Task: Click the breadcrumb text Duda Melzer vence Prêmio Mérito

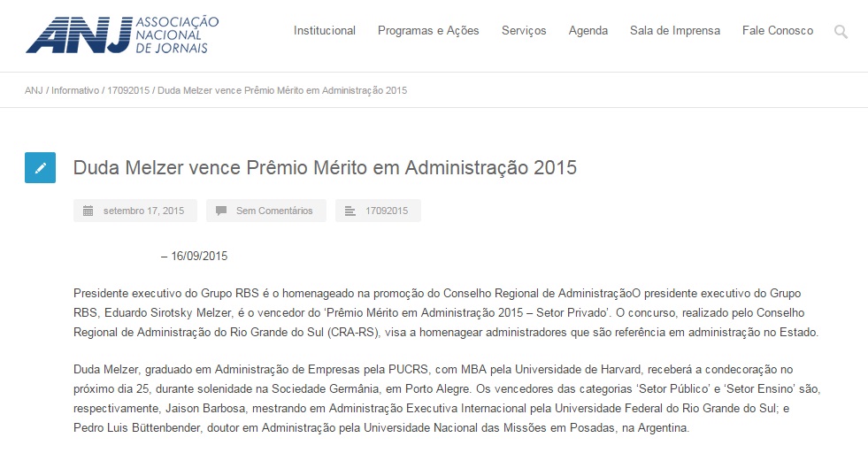Action: click(282, 90)
